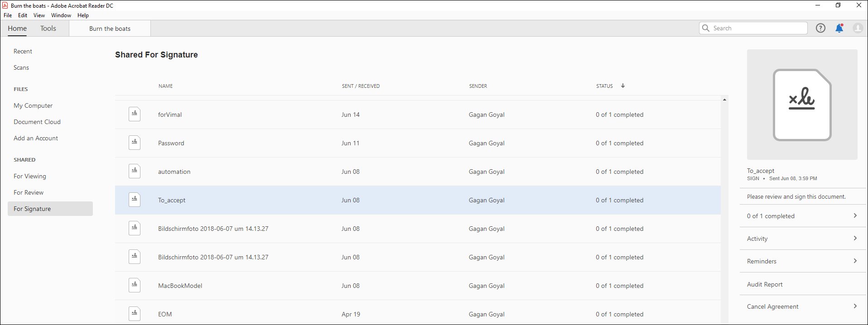Sort by the SENT / RECEIVED column header

click(361, 86)
